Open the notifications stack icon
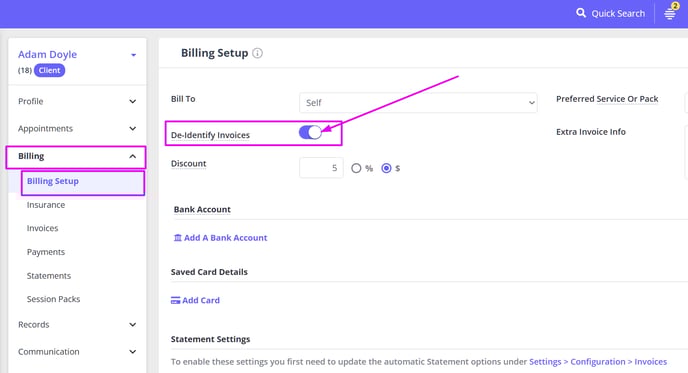The height and width of the screenshot is (373, 688). pos(670,14)
